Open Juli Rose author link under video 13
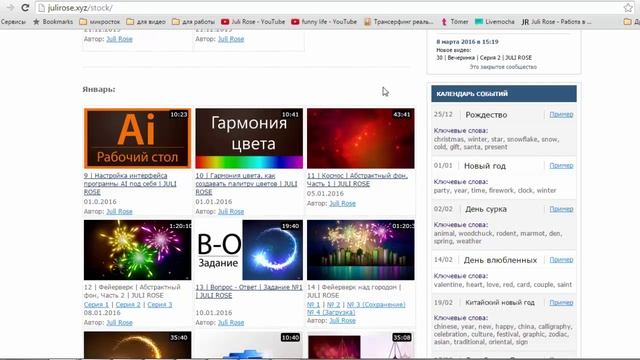 point(231,322)
